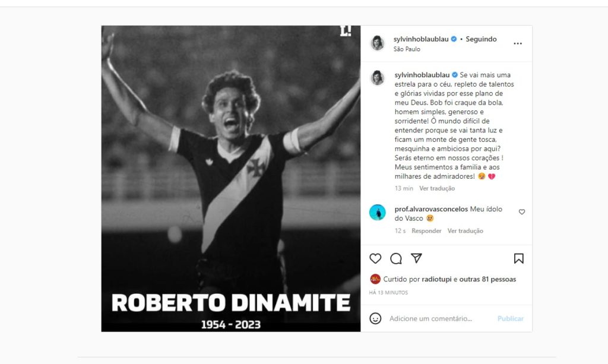Viewport: 608px width, 364px height.
Task: Click the emoji smiley icon
Action: (375, 318)
